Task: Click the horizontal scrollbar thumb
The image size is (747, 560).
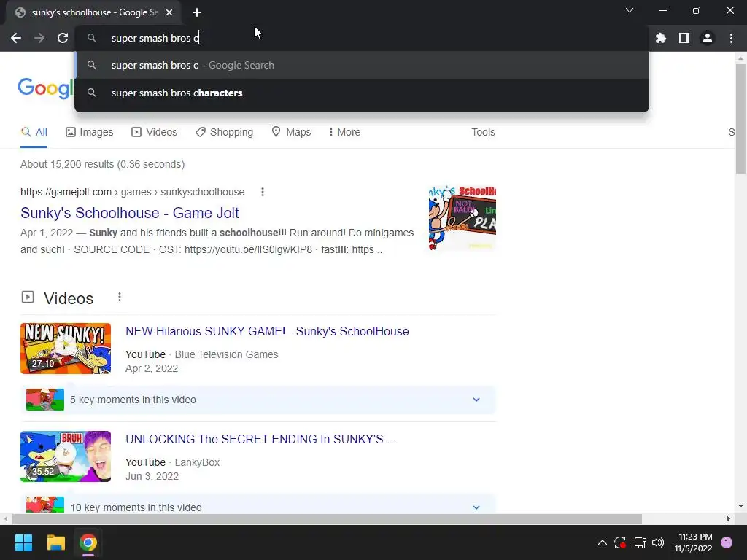Action: pos(327,518)
